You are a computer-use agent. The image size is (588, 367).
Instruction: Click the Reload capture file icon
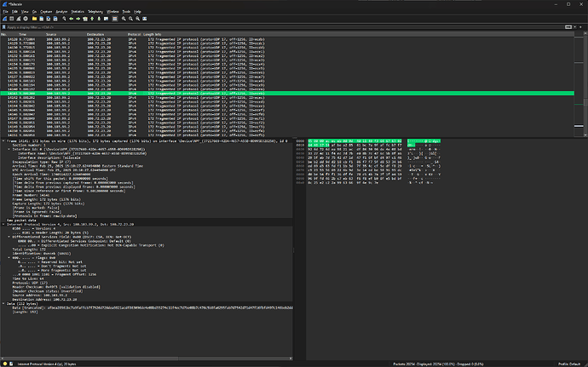point(55,19)
